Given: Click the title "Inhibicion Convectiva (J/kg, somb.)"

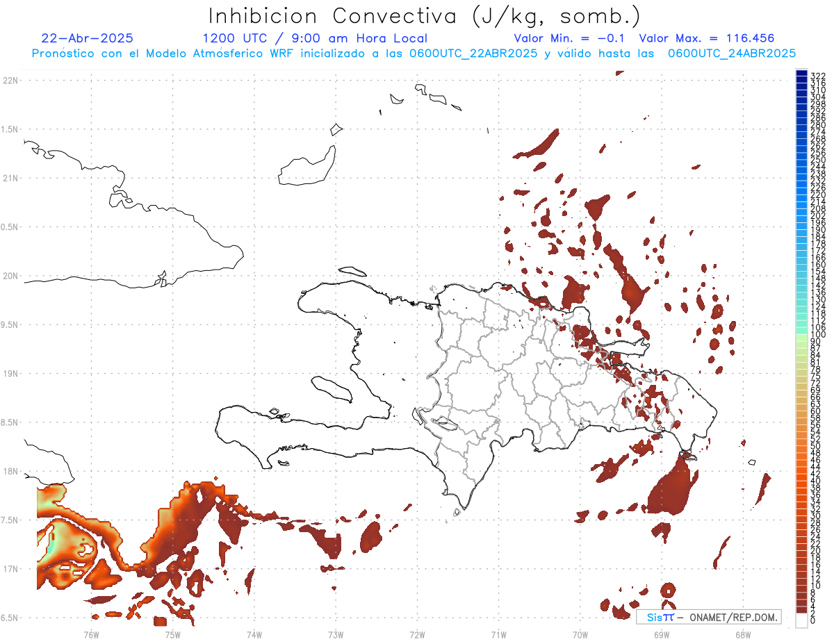Looking at the screenshot, I should coord(425,17).
